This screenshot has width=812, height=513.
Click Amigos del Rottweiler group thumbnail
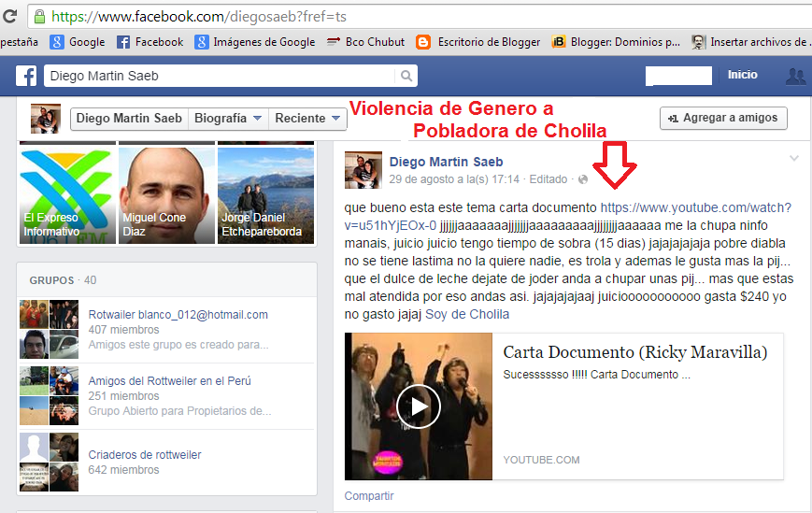[50, 395]
